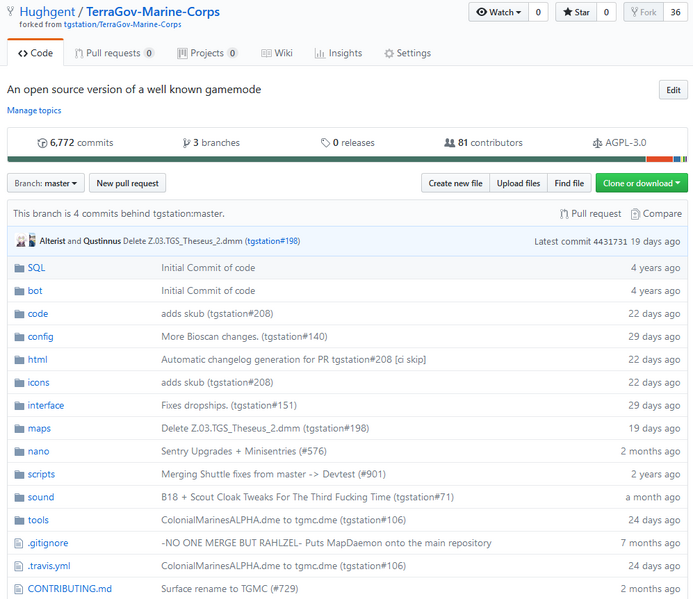Switch to the Pull requests tab
Image resolution: width=693 pixels, height=599 pixels.
click(x=114, y=53)
